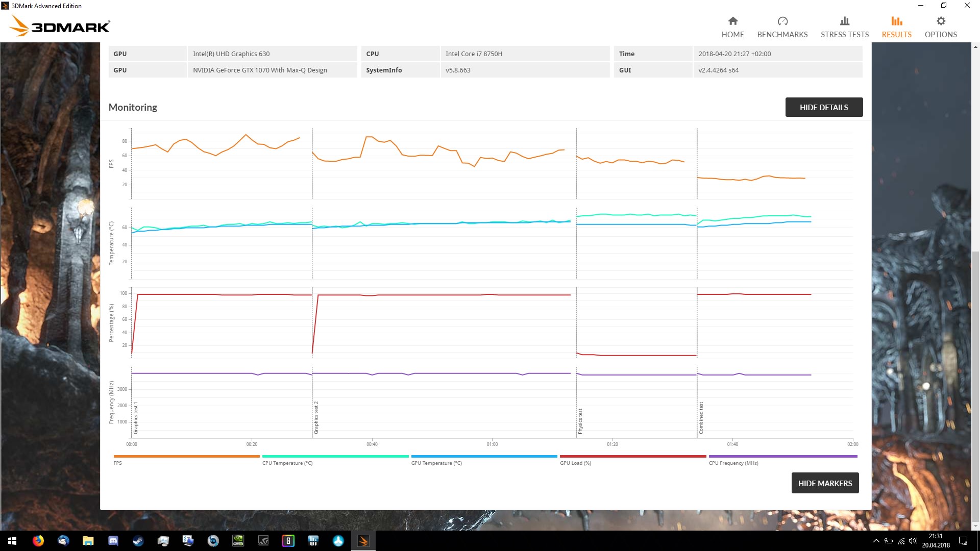Image resolution: width=980 pixels, height=551 pixels.
Task: Open the round blue 'm' taskbar icon
Action: tap(213, 541)
